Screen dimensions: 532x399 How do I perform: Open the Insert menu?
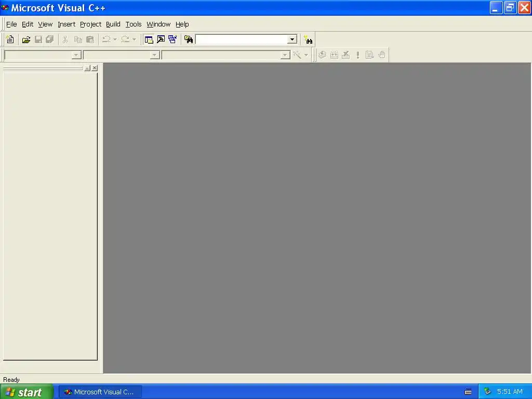pos(66,24)
